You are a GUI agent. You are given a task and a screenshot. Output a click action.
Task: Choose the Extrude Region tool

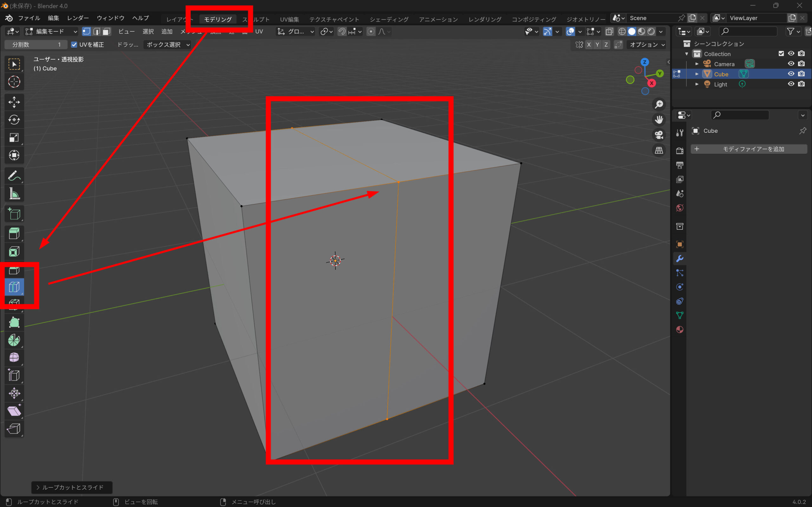pyautogui.click(x=14, y=234)
